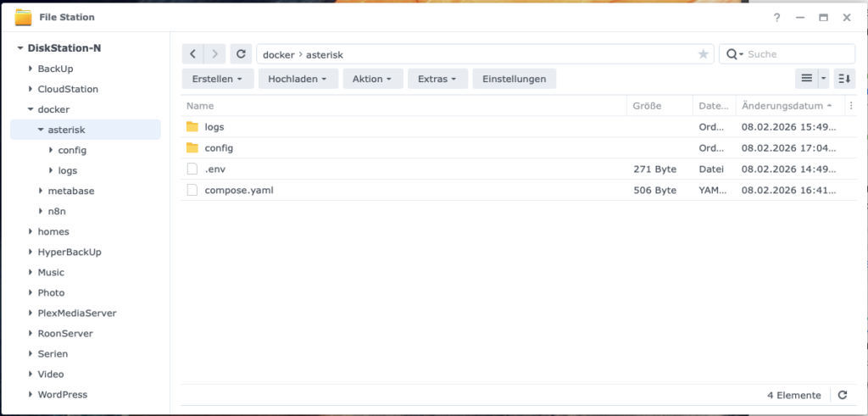Viewport: 868px width, 416px height.
Task: Open the Erstellen dropdown
Action: pyautogui.click(x=218, y=79)
